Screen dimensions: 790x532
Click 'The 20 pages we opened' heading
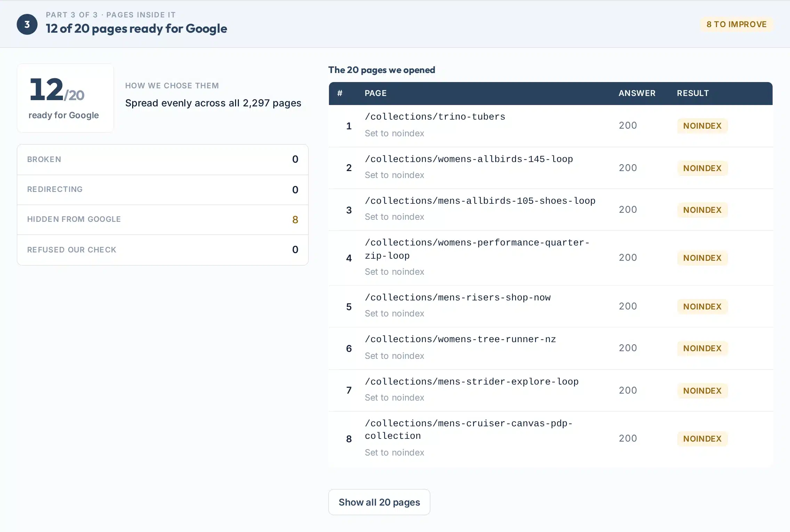(381, 70)
